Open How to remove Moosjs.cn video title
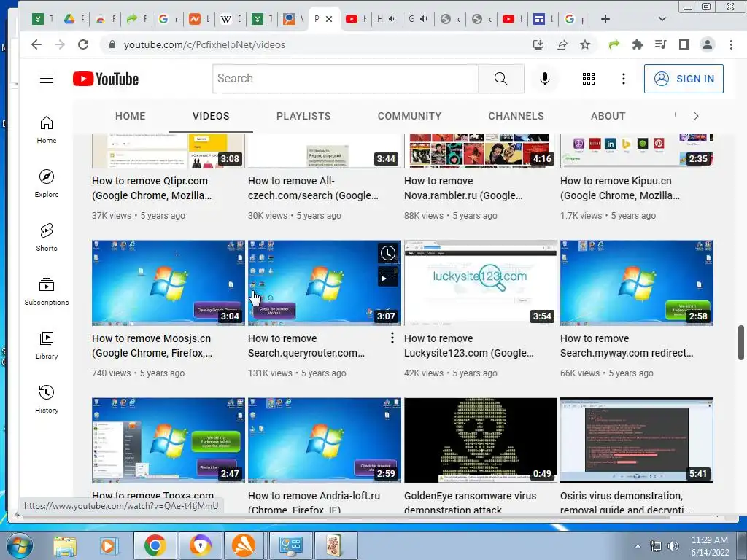 (152, 346)
